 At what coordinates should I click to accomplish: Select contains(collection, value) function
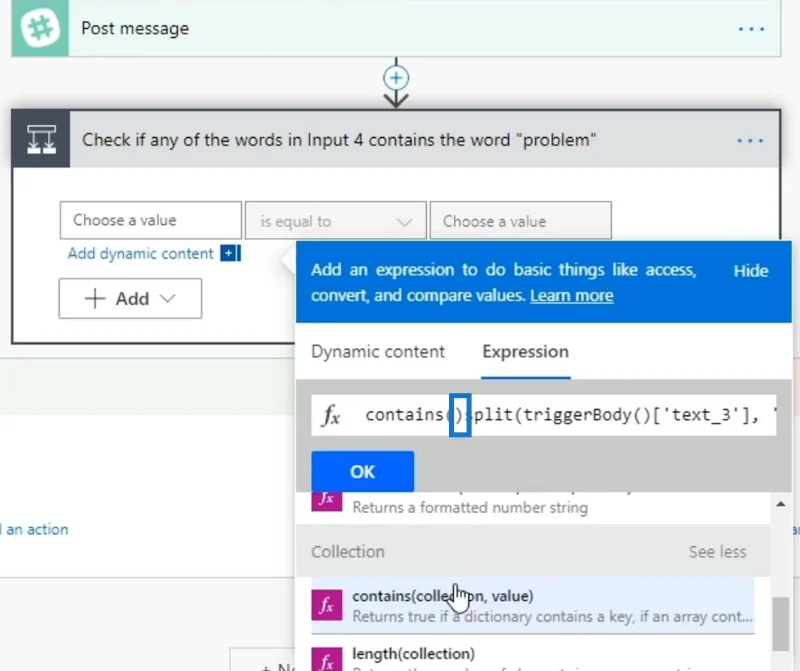point(533,606)
